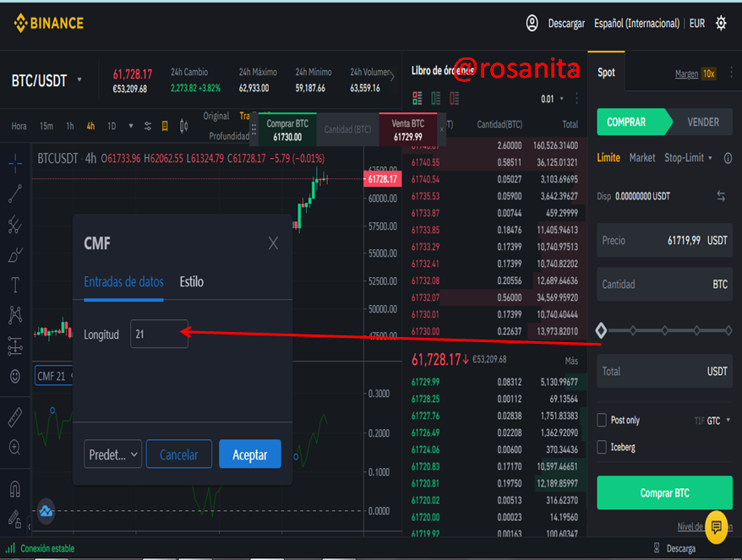Select the Market order tab
The width and height of the screenshot is (742, 560).
pos(642,157)
